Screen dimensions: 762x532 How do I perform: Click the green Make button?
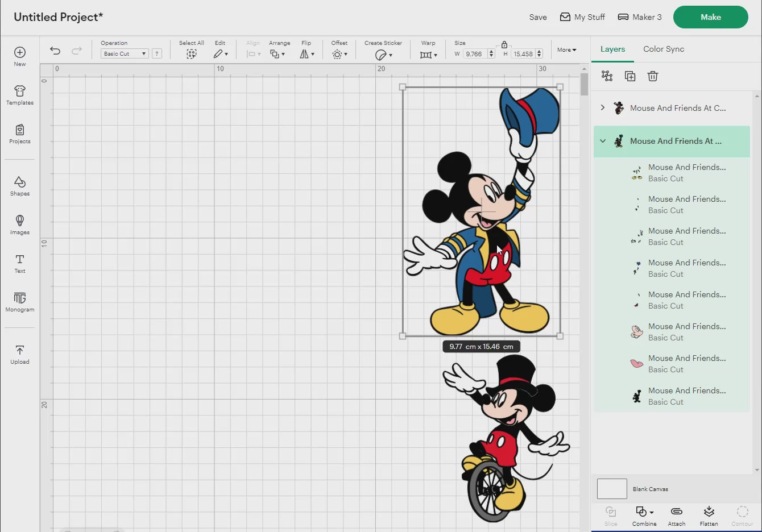pyautogui.click(x=711, y=17)
